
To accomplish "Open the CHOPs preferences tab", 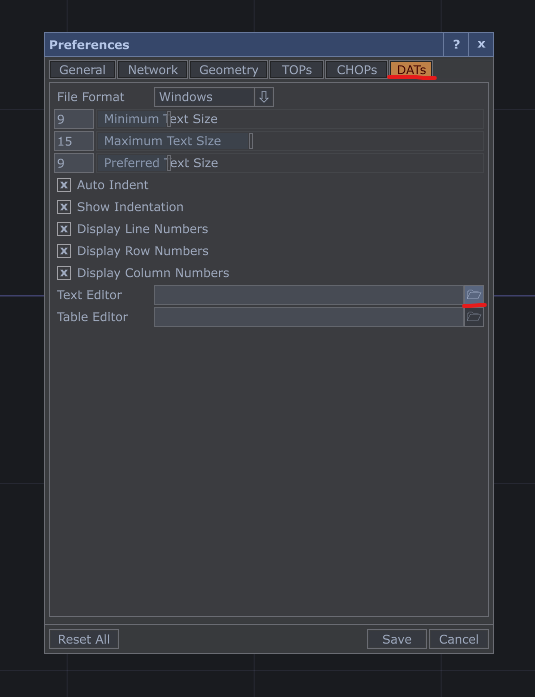I will click(356, 70).
